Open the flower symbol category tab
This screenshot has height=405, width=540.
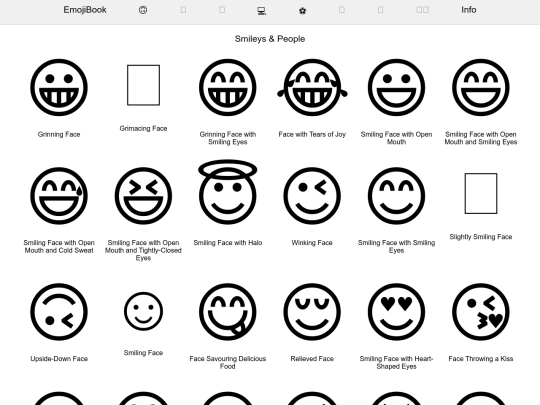pos(302,11)
